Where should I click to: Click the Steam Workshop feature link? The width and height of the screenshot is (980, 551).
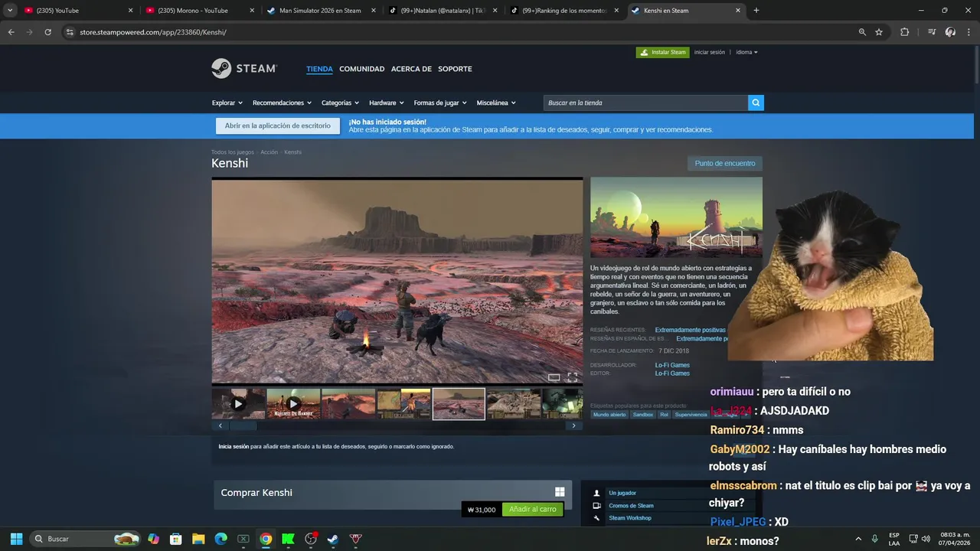[629, 518]
